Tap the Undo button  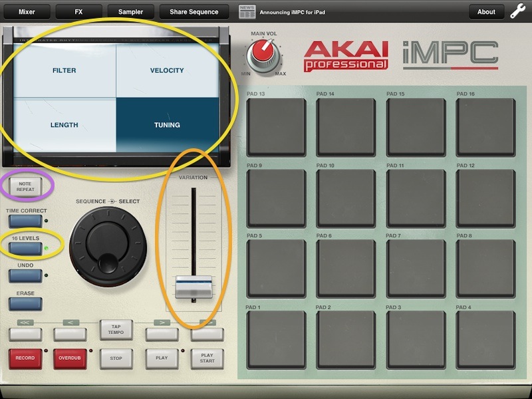(25, 276)
